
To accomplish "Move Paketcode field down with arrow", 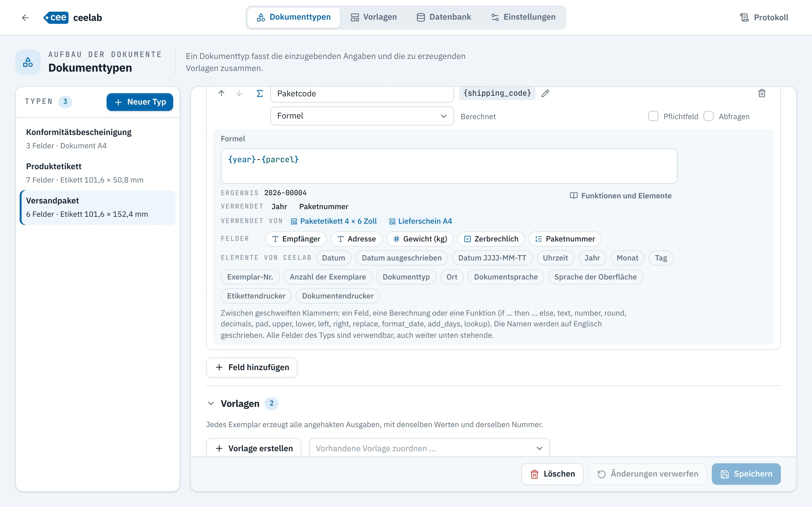I will (x=239, y=93).
